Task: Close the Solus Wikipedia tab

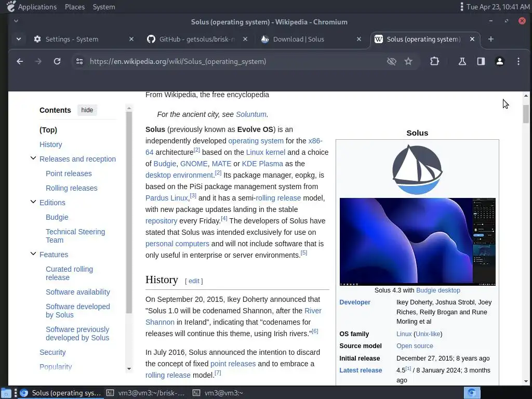Action: coord(472,39)
